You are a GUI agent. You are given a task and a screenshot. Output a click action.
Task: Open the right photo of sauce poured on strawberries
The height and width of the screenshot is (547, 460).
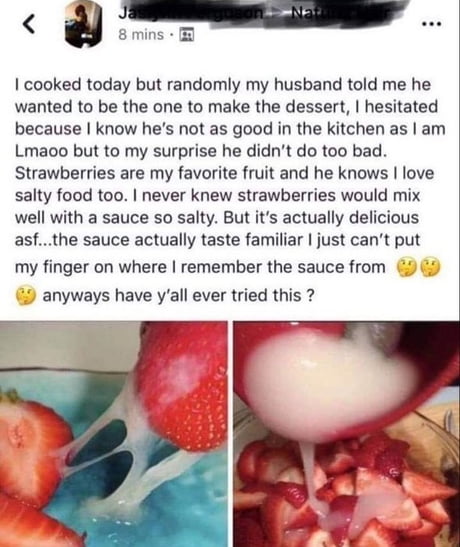pyautogui.click(x=346, y=434)
